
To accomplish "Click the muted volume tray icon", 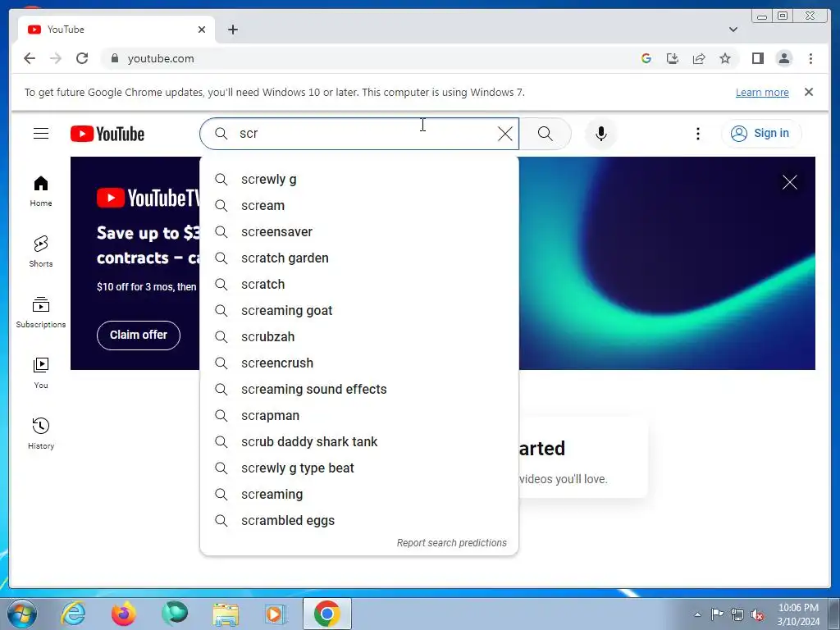I will (x=757, y=615).
